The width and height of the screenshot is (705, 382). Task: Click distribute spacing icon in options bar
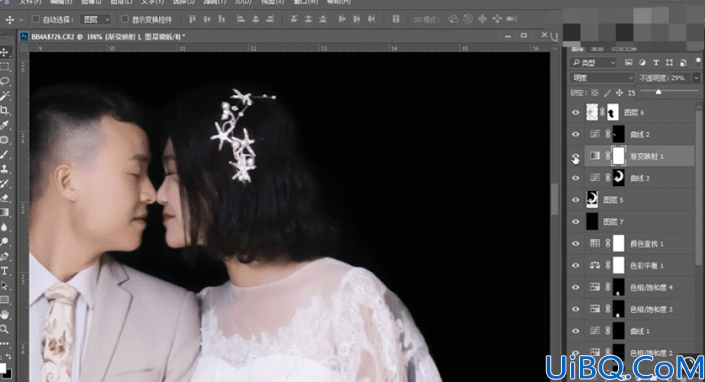pyautogui.click(x=396, y=19)
